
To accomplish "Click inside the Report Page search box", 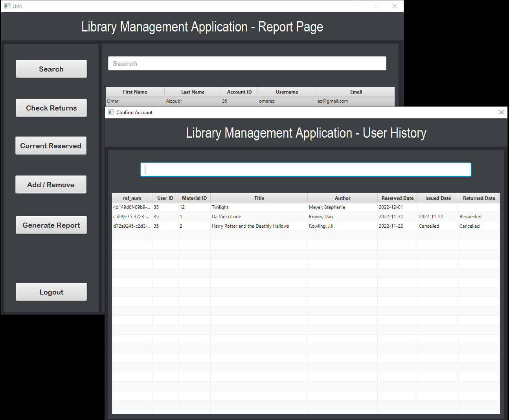I will pos(247,63).
